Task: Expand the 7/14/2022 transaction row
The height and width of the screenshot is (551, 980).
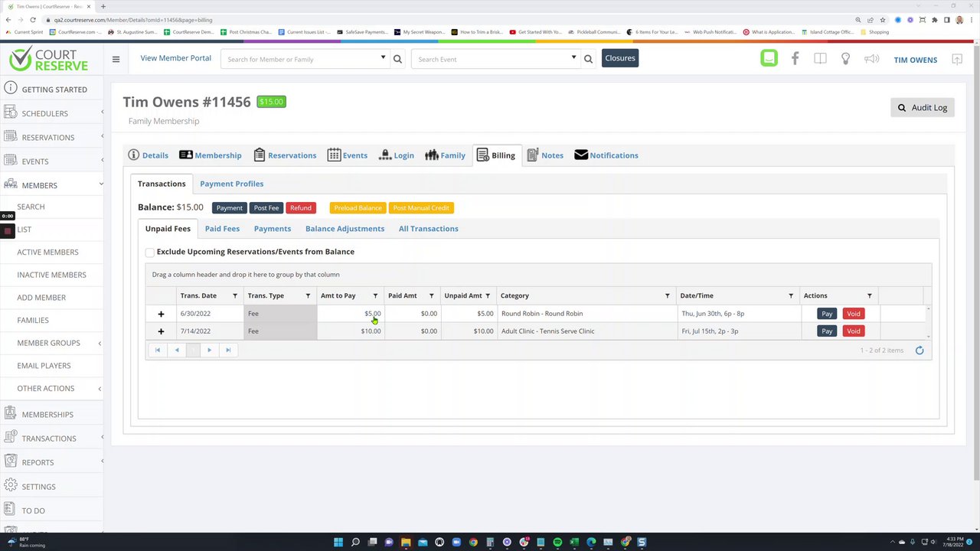Action: (161, 331)
